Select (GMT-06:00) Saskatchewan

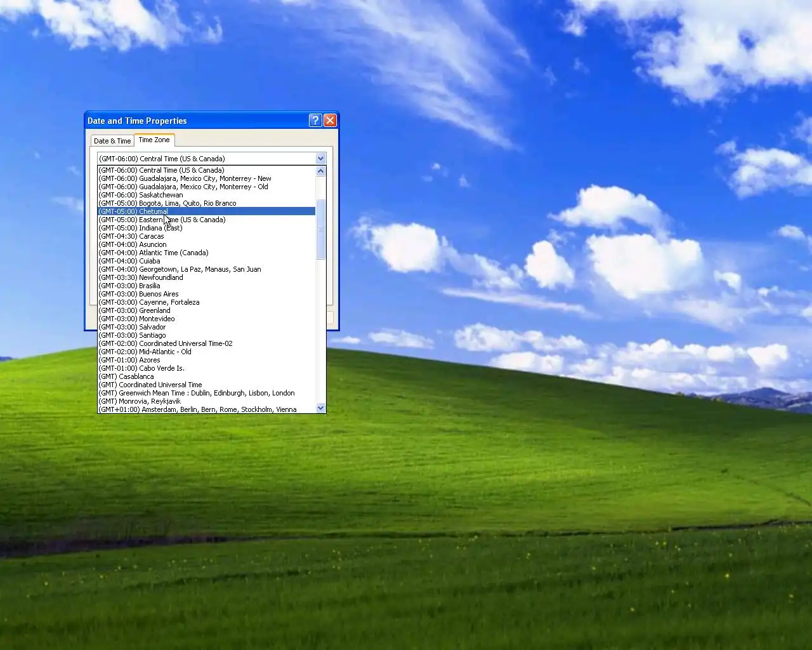click(x=206, y=195)
